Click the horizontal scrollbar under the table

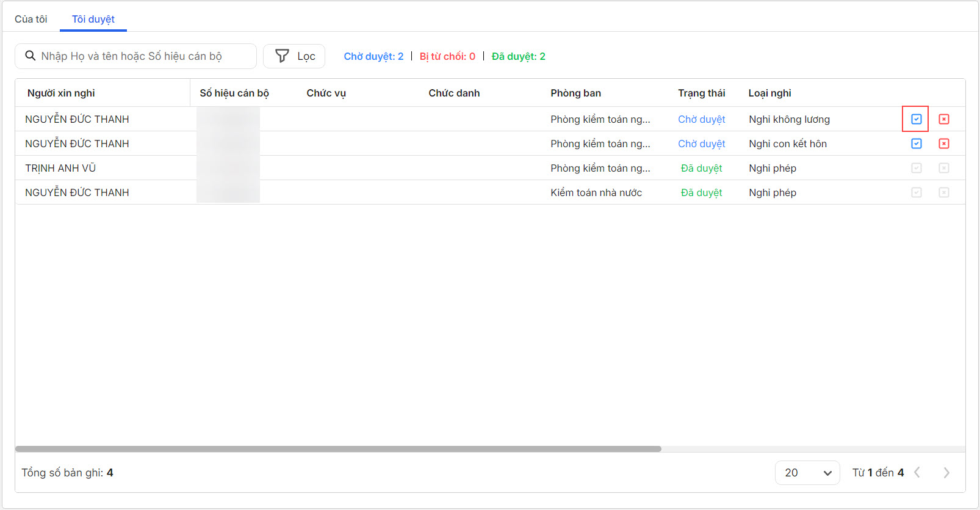[338, 449]
